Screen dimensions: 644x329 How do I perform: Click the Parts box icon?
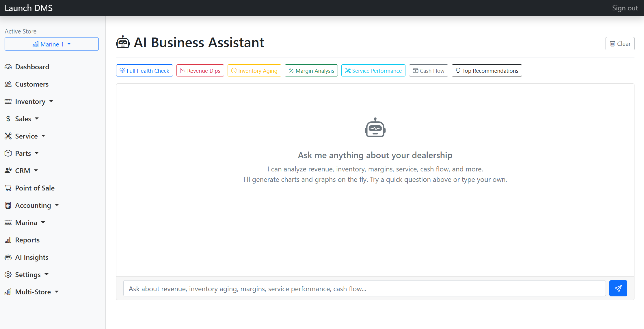(8, 154)
